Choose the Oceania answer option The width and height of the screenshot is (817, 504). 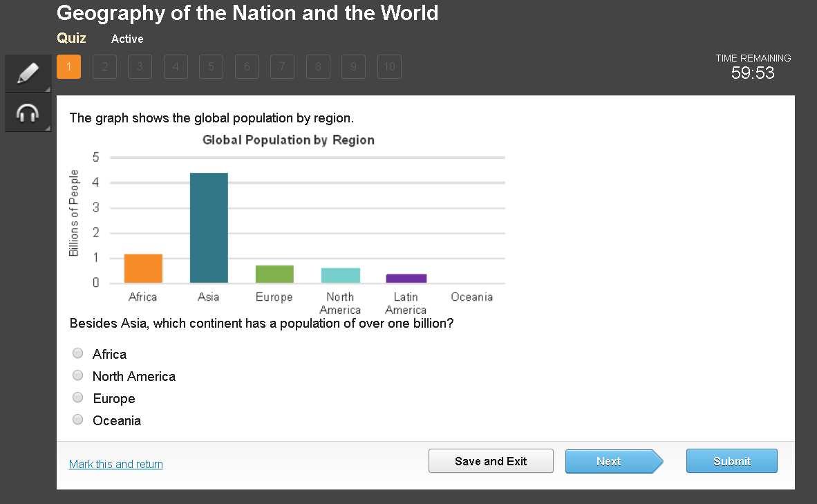pos(77,420)
